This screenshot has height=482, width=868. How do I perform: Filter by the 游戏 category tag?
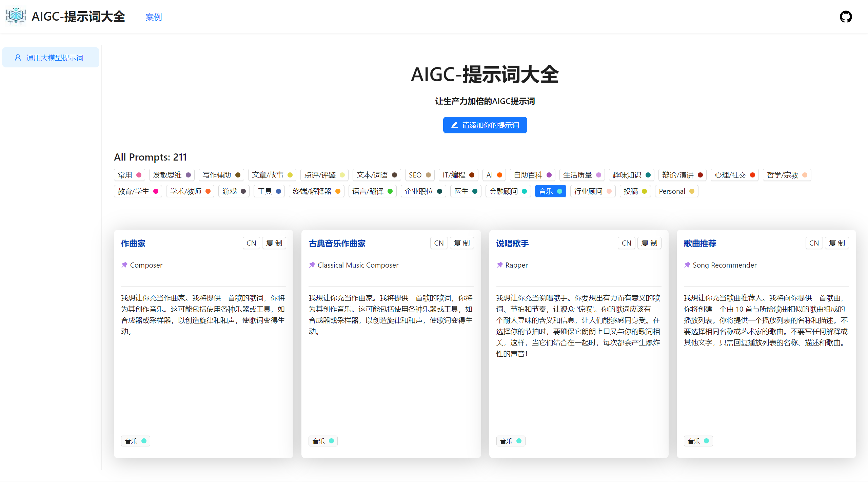click(233, 191)
